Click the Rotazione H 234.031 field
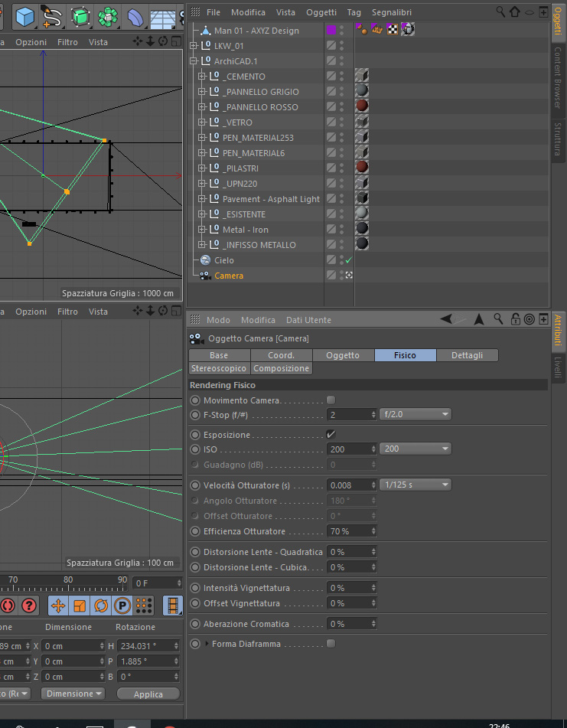567x728 pixels. tap(148, 646)
